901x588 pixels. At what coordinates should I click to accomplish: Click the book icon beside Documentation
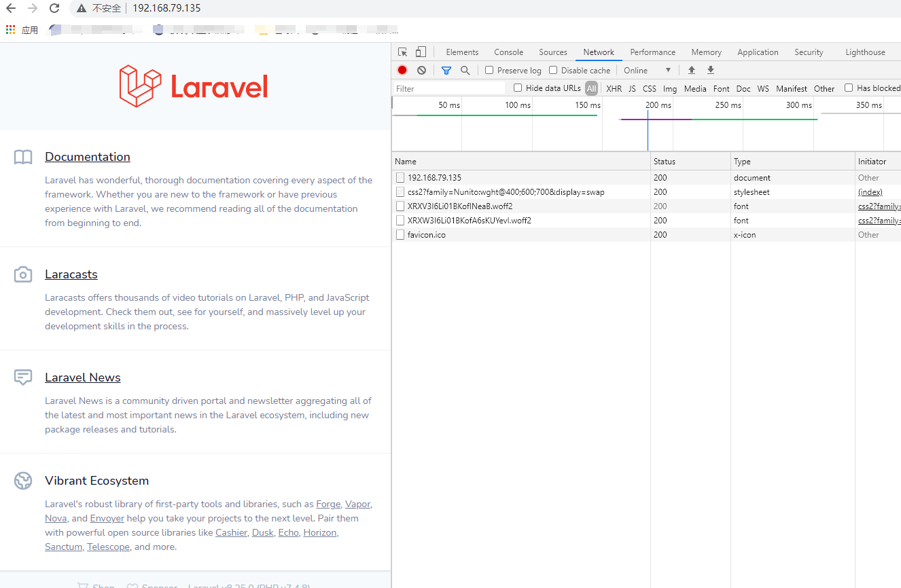pyautogui.click(x=23, y=158)
